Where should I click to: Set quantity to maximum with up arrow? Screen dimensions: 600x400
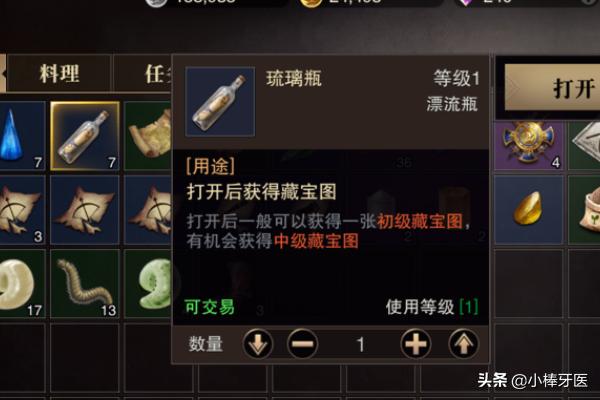tap(463, 344)
